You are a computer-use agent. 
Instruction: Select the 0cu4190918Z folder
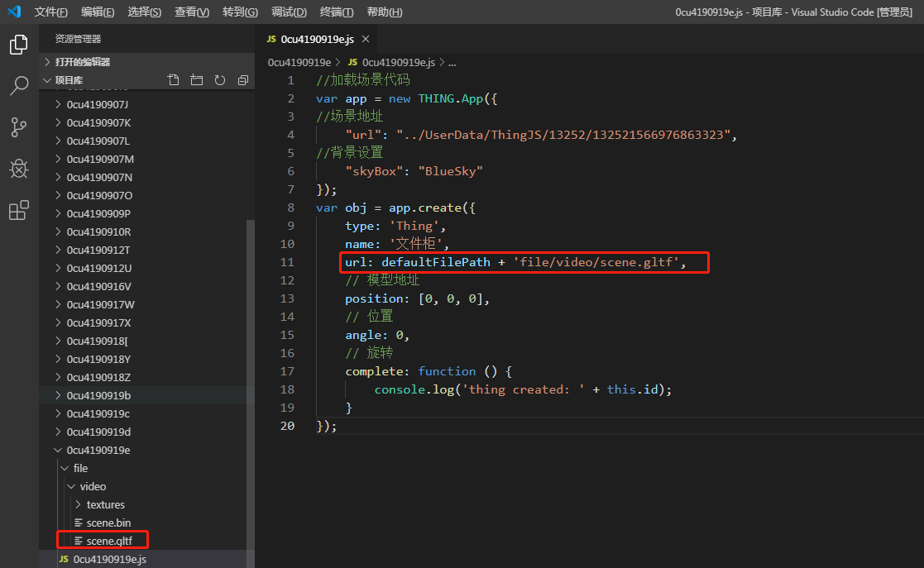coord(146,377)
